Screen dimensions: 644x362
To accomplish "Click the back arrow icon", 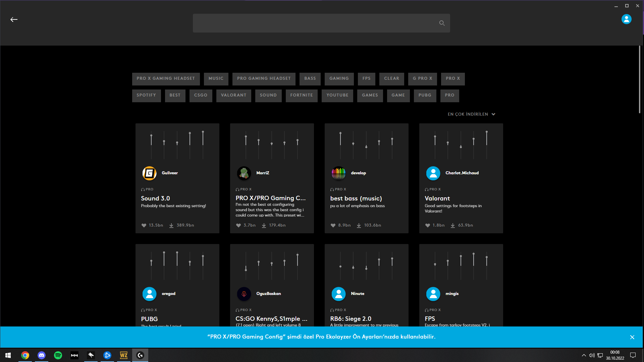I will [x=14, y=20].
